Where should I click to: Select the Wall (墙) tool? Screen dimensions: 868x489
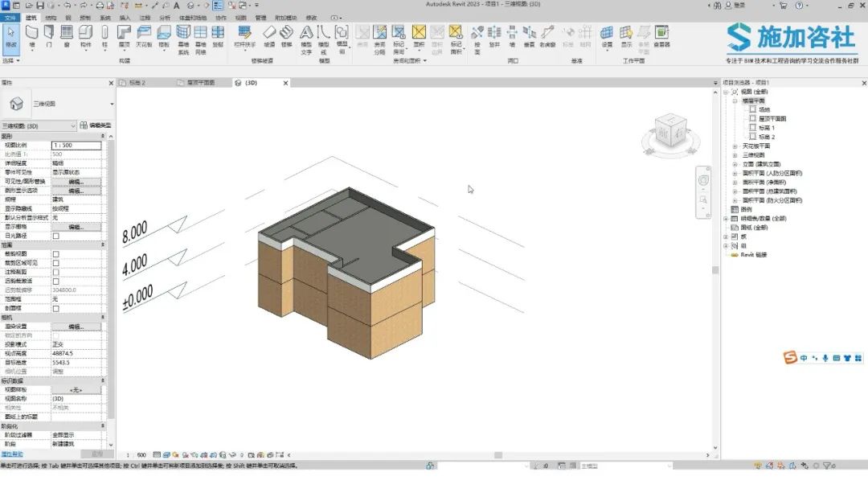click(x=32, y=36)
